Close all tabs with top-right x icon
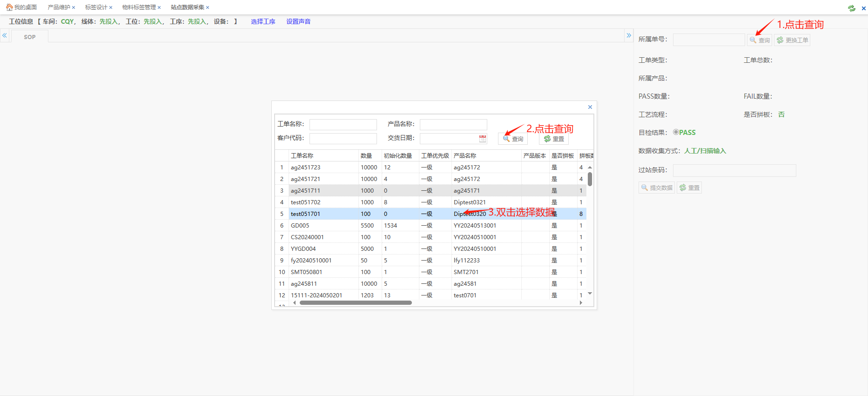Screen dimensions: 868x396 pyautogui.click(x=863, y=8)
